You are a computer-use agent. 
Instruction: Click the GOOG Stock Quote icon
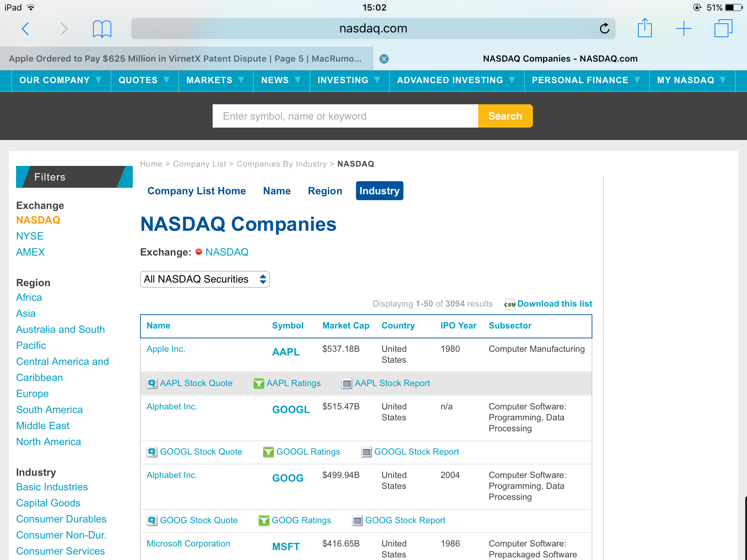tap(152, 521)
